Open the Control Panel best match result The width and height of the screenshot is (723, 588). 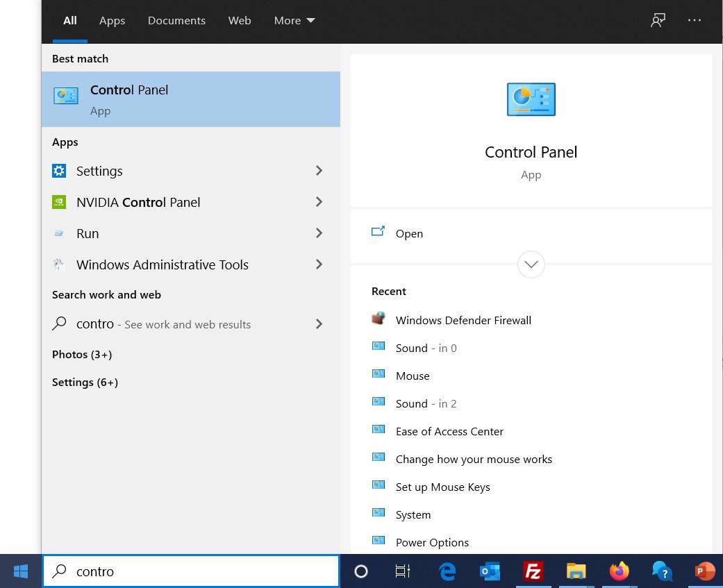(190, 99)
